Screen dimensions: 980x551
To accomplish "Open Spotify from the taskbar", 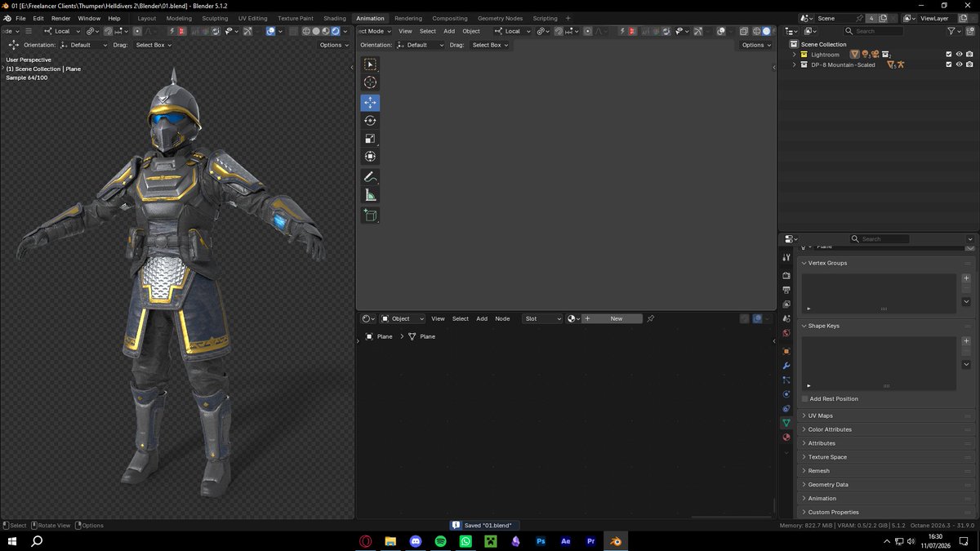I will 440,541.
